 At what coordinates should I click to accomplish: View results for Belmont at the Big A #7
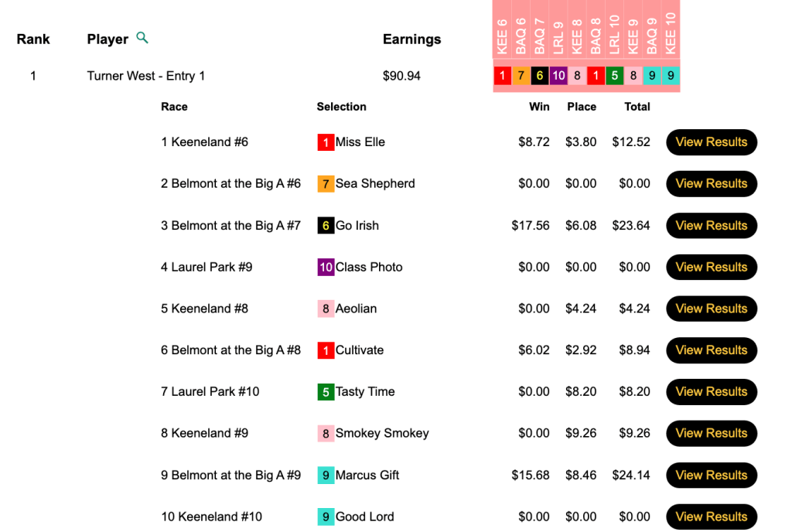711,226
